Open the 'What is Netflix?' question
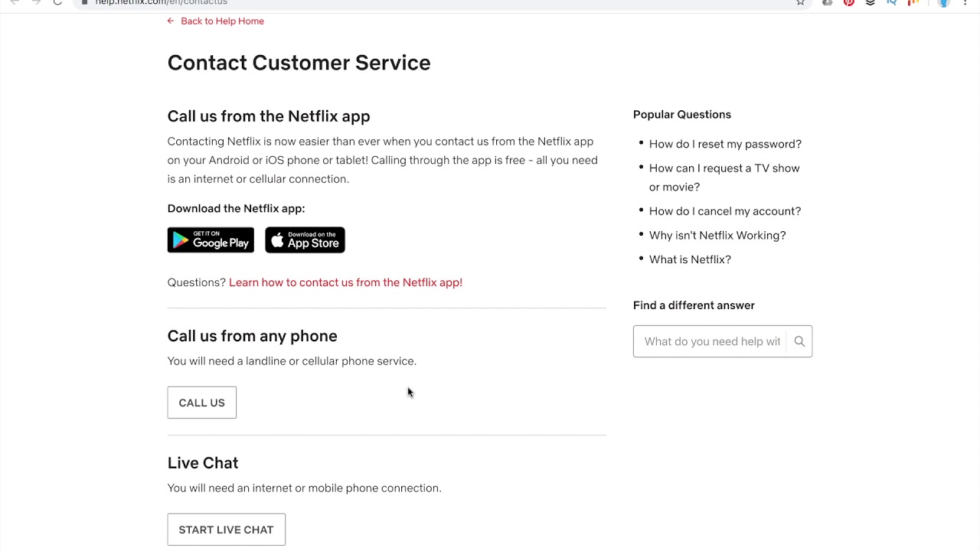Viewport: 980px width, 551px height. [689, 259]
